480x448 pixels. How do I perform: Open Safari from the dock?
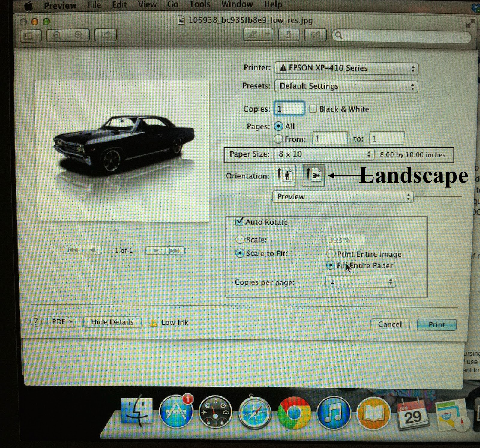pos(255,412)
